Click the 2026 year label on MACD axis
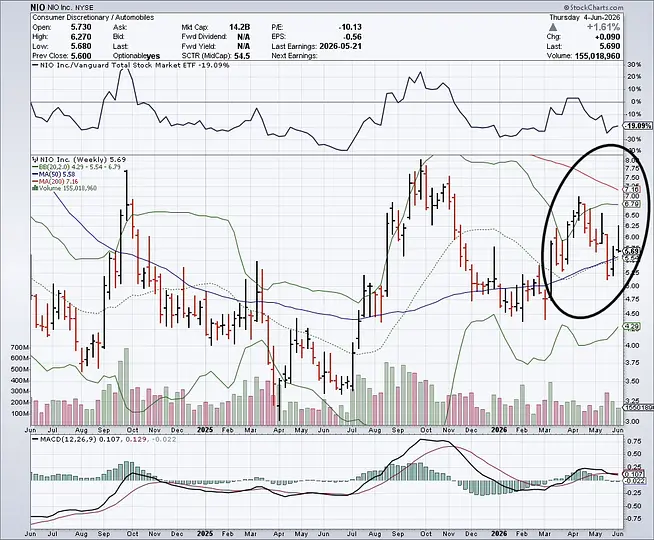This screenshot has width=654, height=540. tap(499, 534)
